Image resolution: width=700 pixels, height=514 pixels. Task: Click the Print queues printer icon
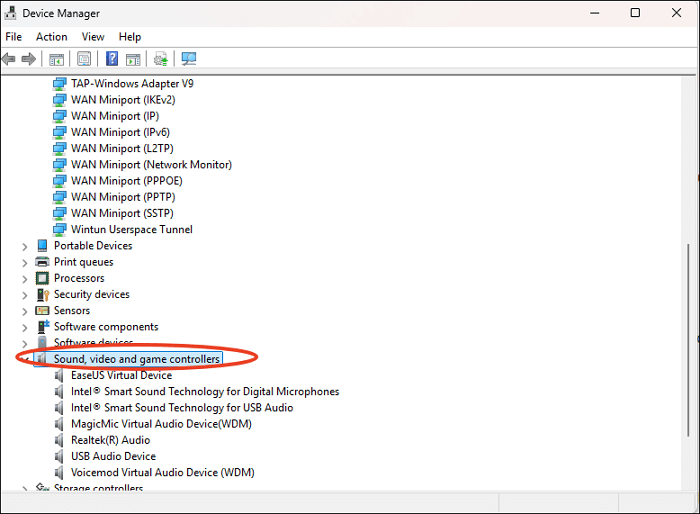[42, 262]
